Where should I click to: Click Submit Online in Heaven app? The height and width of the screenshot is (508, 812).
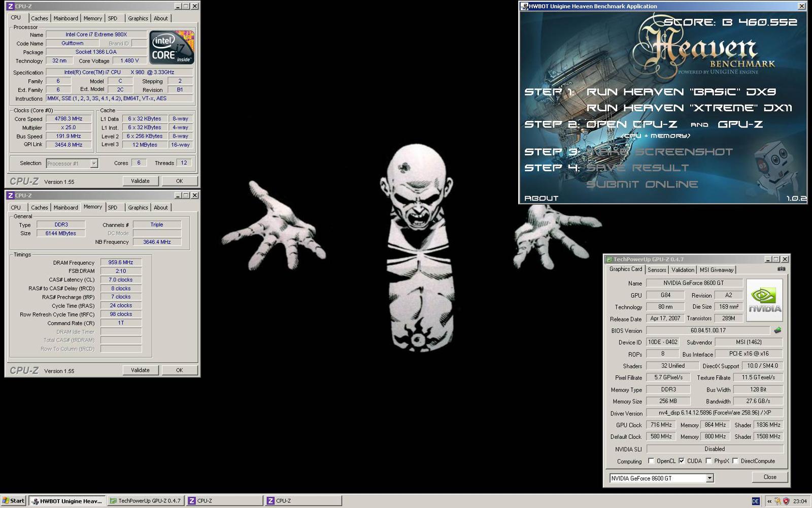click(x=642, y=184)
